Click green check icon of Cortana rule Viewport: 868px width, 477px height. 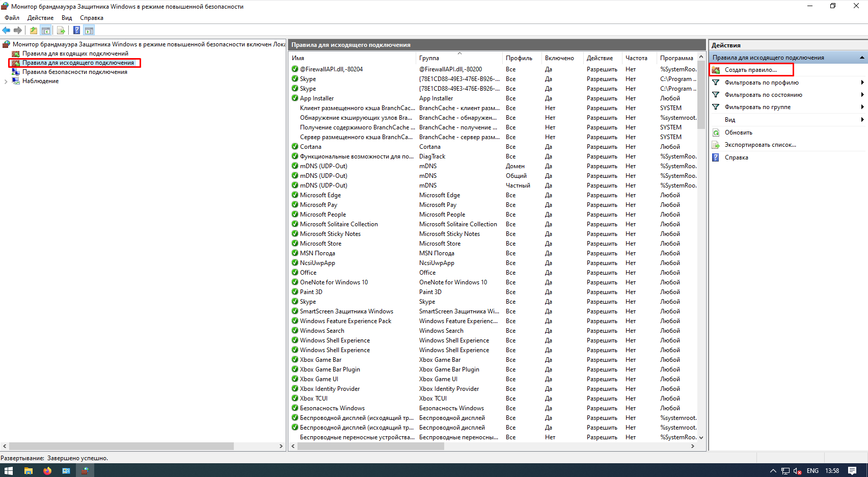point(295,147)
